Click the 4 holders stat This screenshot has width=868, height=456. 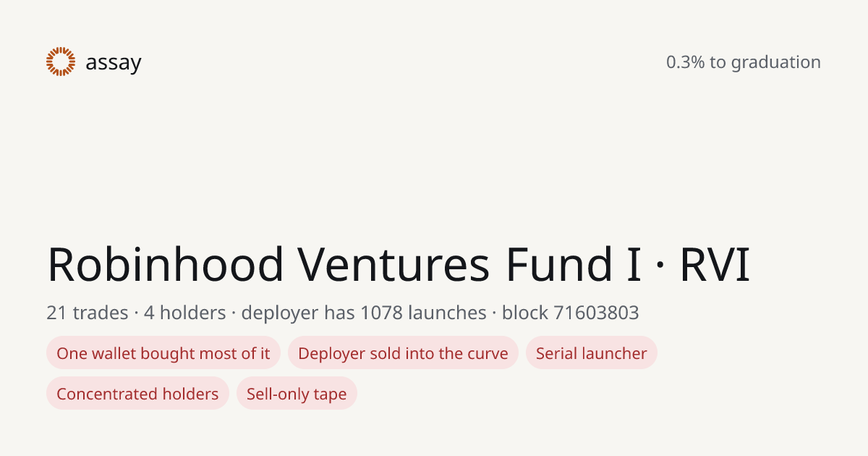[184, 313]
